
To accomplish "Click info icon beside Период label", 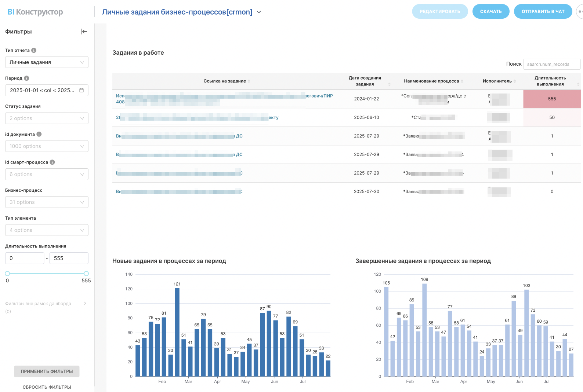I will [26, 78].
